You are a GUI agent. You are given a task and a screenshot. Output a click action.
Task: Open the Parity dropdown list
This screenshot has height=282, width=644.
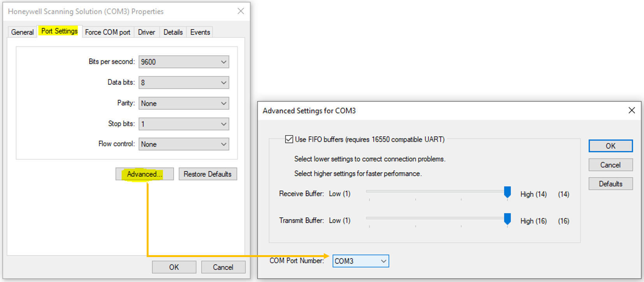click(x=184, y=103)
